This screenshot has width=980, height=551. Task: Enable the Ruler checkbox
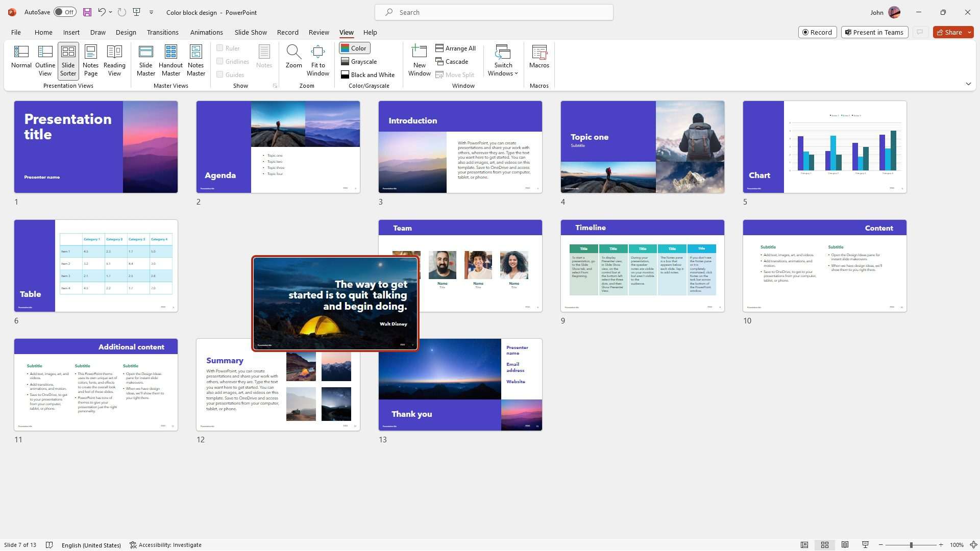tap(219, 48)
